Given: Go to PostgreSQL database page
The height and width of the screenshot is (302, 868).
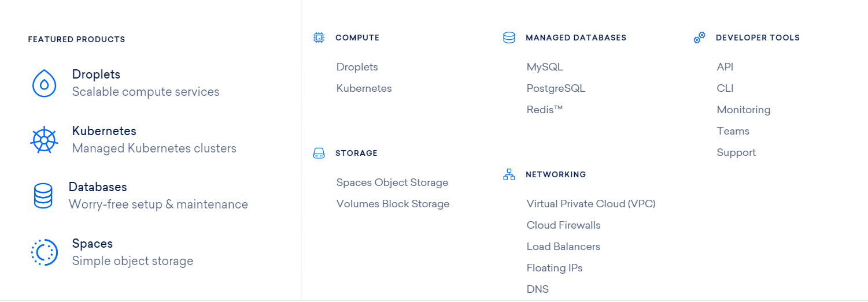Looking at the screenshot, I should [x=556, y=88].
